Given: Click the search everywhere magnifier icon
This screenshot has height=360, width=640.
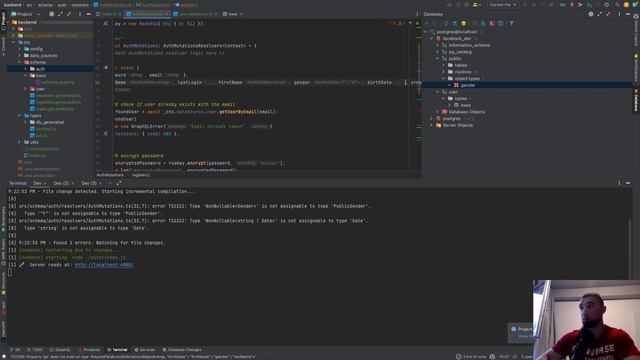Looking at the screenshot, I should click(x=617, y=5).
